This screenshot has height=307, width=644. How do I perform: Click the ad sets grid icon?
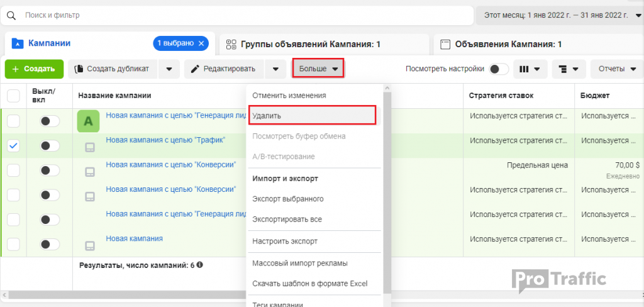[x=231, y=45]
